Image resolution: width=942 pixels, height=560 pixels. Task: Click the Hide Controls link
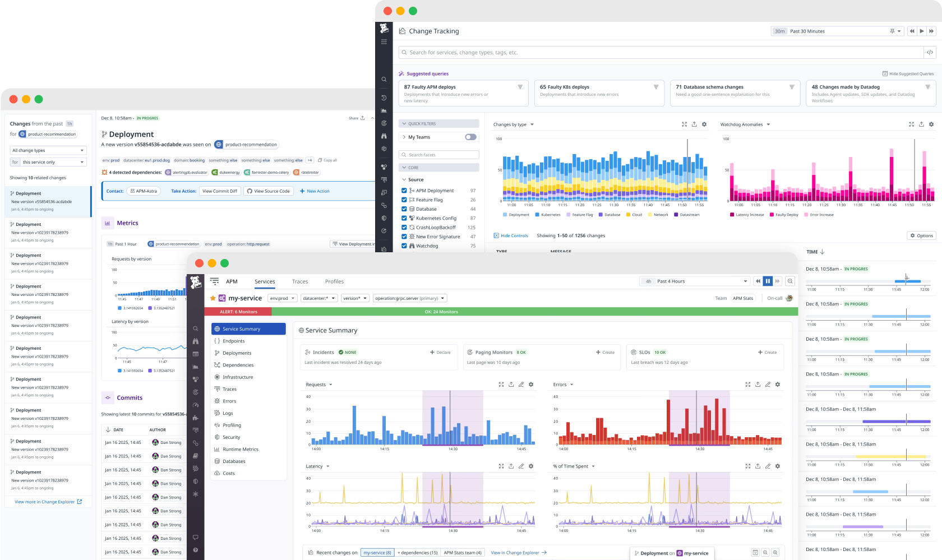pyautogui.click(x=510, y=236)
